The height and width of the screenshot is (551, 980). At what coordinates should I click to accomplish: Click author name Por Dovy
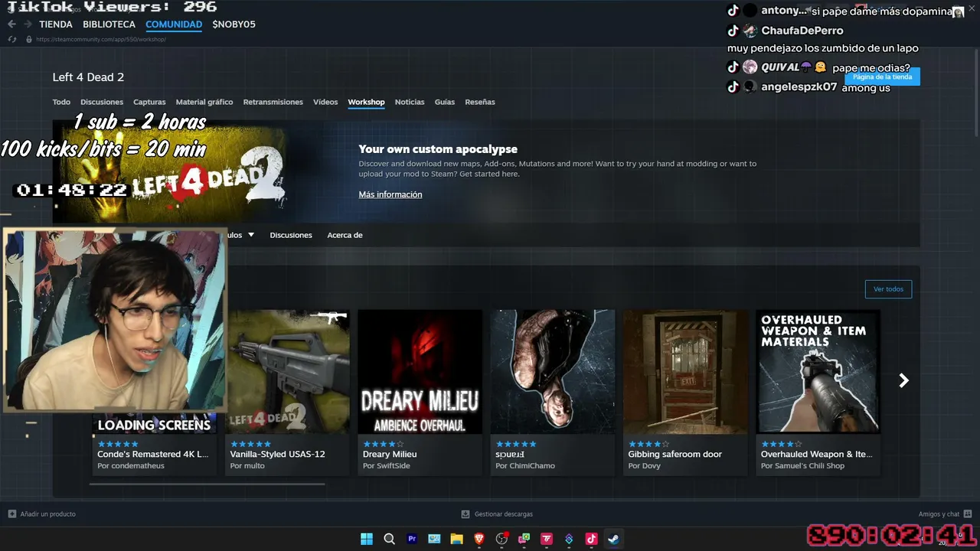click(645, 465)
